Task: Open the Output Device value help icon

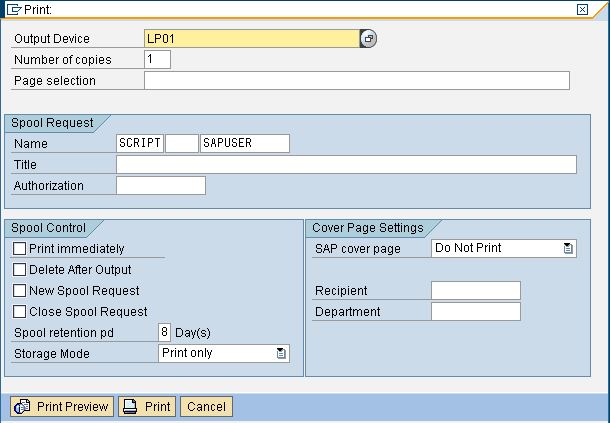Action: click(368, 39)
